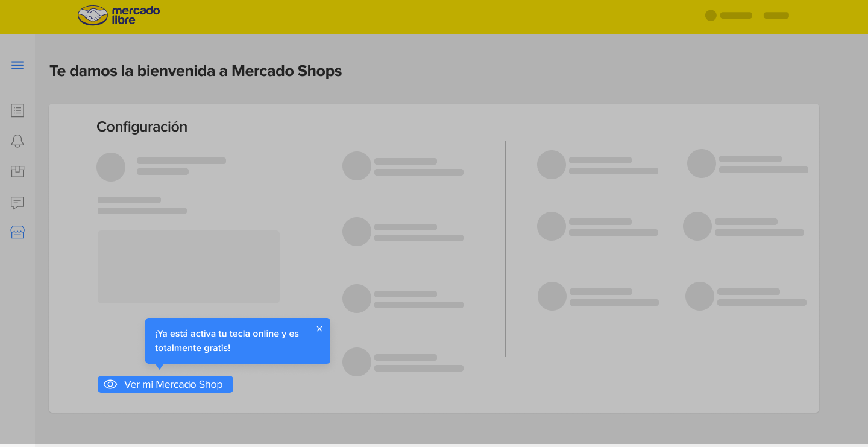The height and width of the screenshot is (447, 868).
Task: Open the notifications bell icon
Action: pos(17,141)
